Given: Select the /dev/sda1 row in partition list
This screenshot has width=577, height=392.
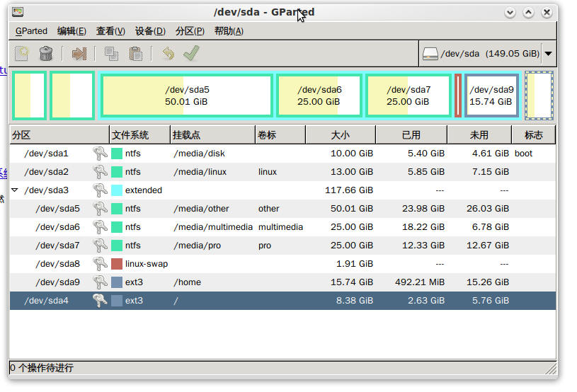Looking at the screenshot, I should (x=282, y=154).
